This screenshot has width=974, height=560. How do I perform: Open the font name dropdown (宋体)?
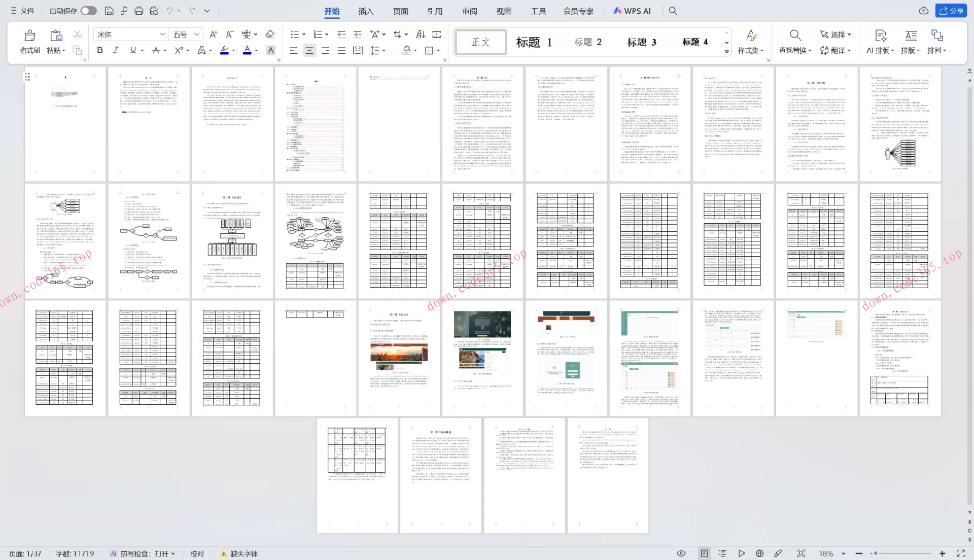[x=162, y=34]
